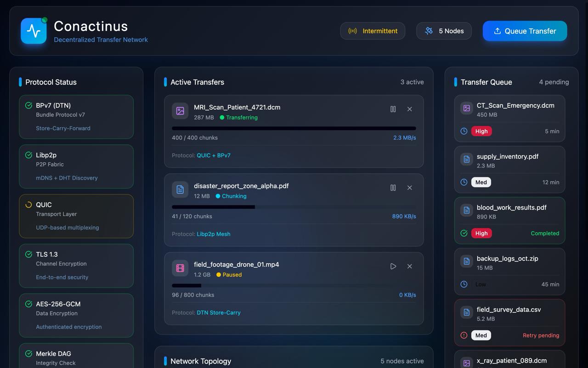The image size is (588, 368).
Task: Click the '2.3 MB/s' transfer speed
Action: tap(405, 138)
